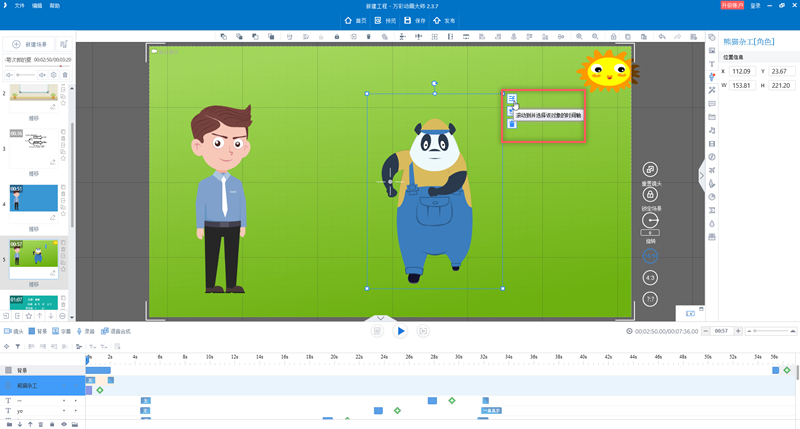This screenshot has width=800, height=429.
Task: Click the character tool in right sidebar
Action: point(712,77)
